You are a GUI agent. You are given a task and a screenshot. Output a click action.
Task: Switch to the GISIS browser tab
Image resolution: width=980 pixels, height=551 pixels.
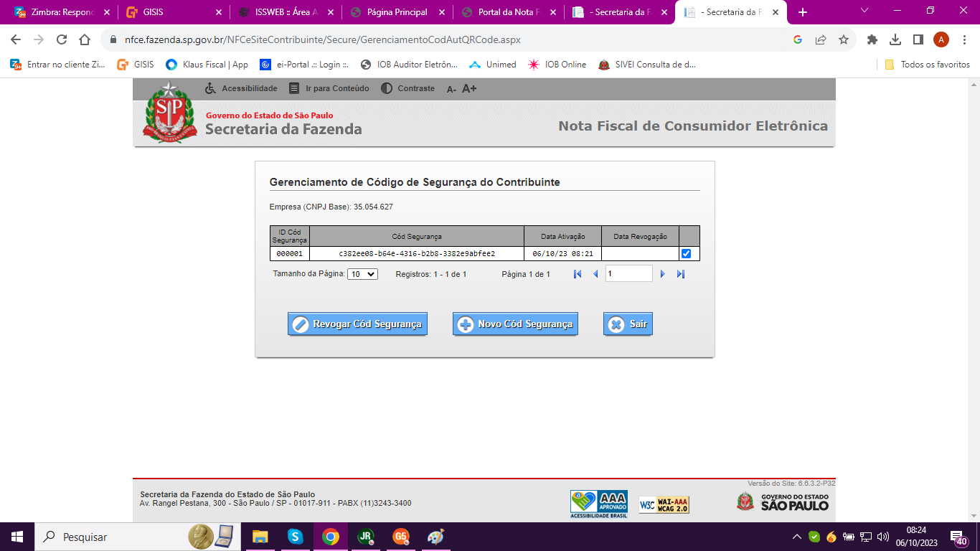172,12
